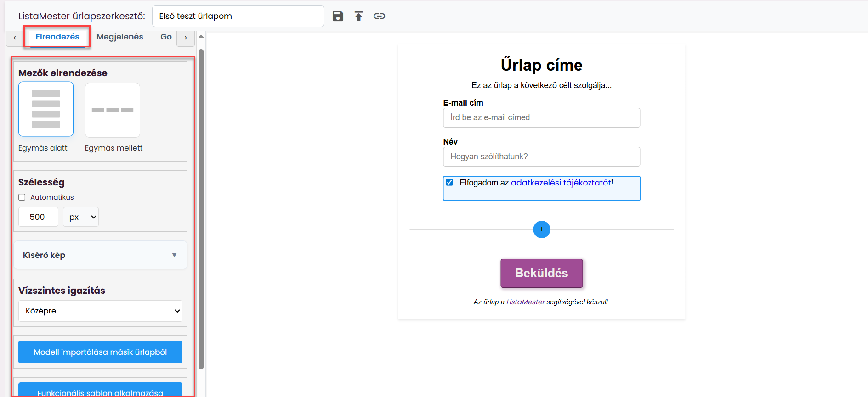Uncheck the Elfogadom az adatkezelési checkbox
The height and width of the screenshot is (397, 868).
[x=449, y=182]
